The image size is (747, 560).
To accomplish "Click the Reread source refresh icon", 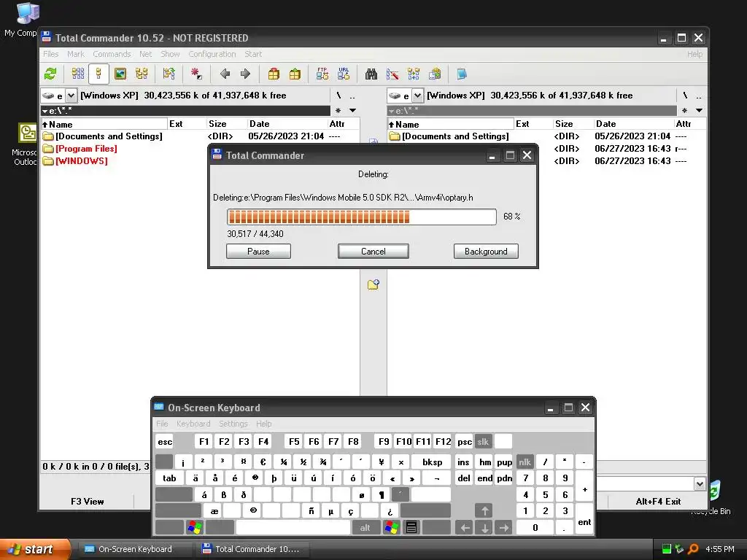I will pyautogui.click(x=50, y=74).
